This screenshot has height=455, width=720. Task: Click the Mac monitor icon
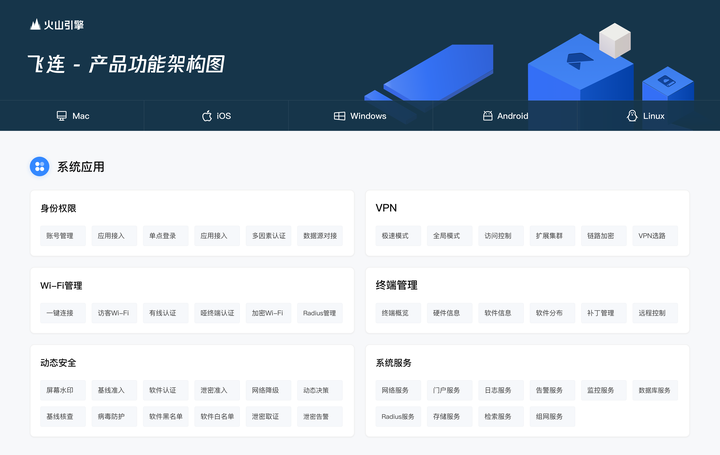click(62, 116)
